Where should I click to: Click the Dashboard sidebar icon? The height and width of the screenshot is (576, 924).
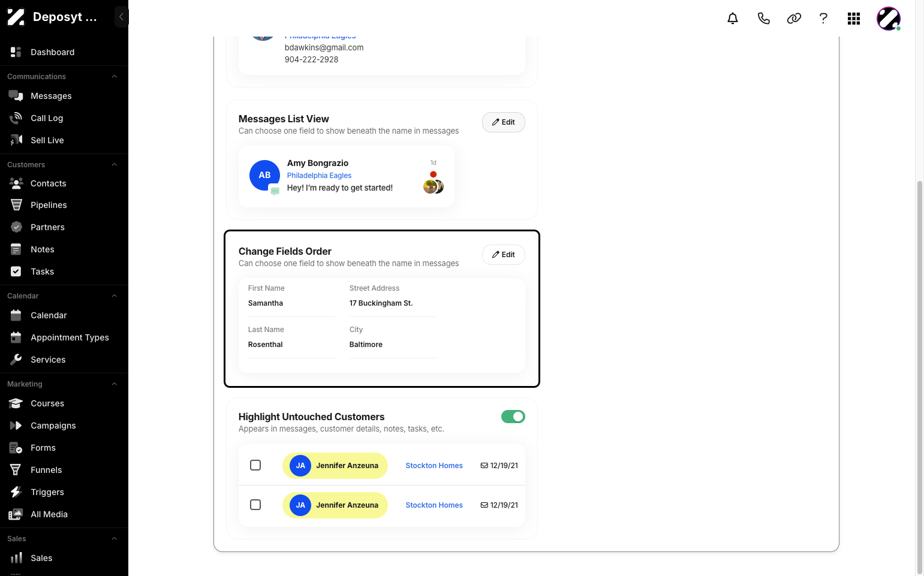click(x=16, y=52)
